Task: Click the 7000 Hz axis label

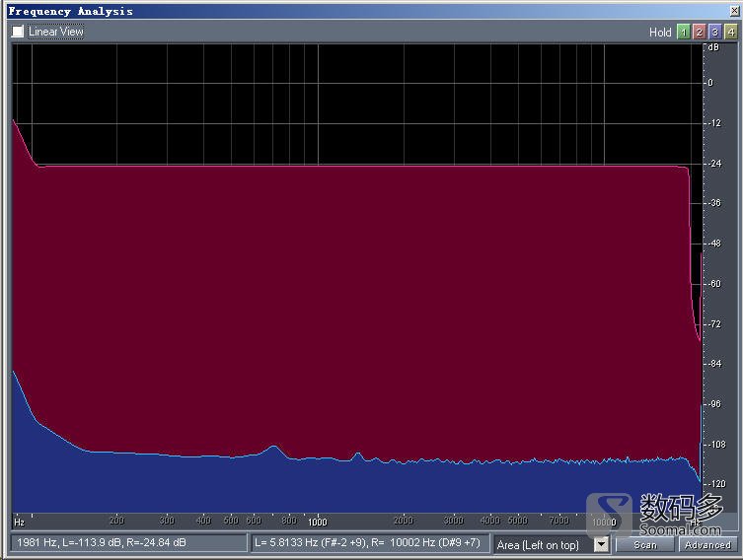Action: click(x=559, y=521)
